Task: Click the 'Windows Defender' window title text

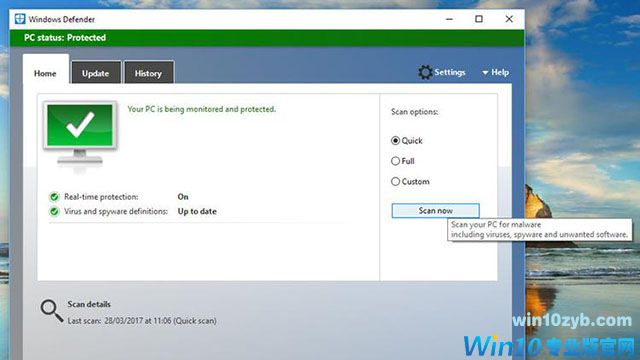Action: (x=62, y=19)
